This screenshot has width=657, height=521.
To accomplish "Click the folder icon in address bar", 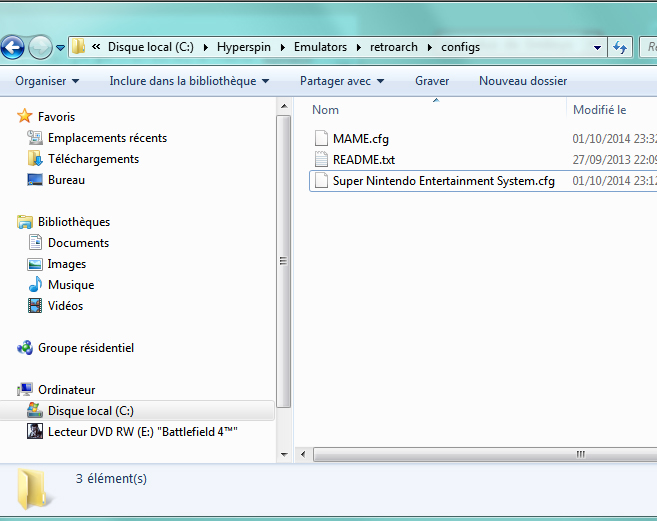I will (78, 47).
